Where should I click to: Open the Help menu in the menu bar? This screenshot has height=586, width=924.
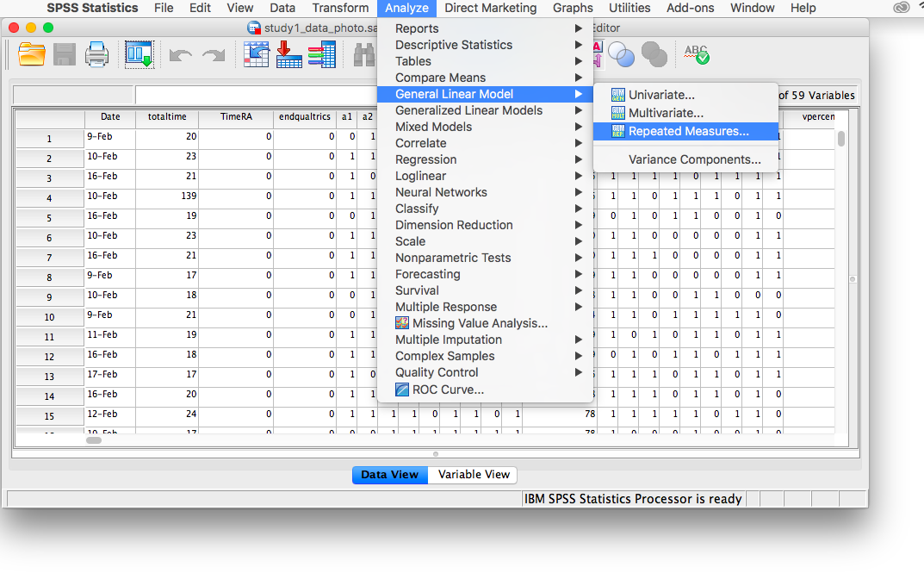803,8
